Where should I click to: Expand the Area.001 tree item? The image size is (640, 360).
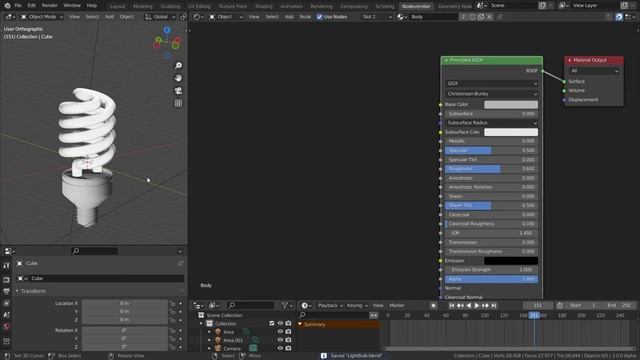coord(209,340)
